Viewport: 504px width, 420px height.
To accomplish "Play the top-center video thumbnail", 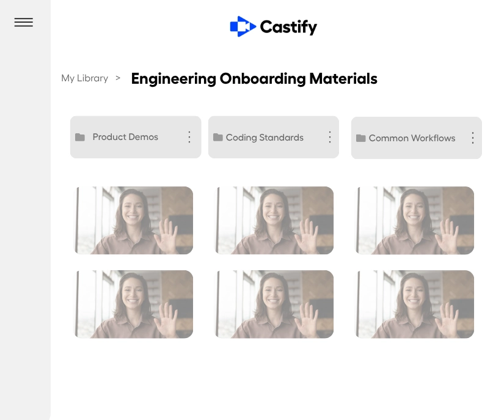I will (274, 220).
